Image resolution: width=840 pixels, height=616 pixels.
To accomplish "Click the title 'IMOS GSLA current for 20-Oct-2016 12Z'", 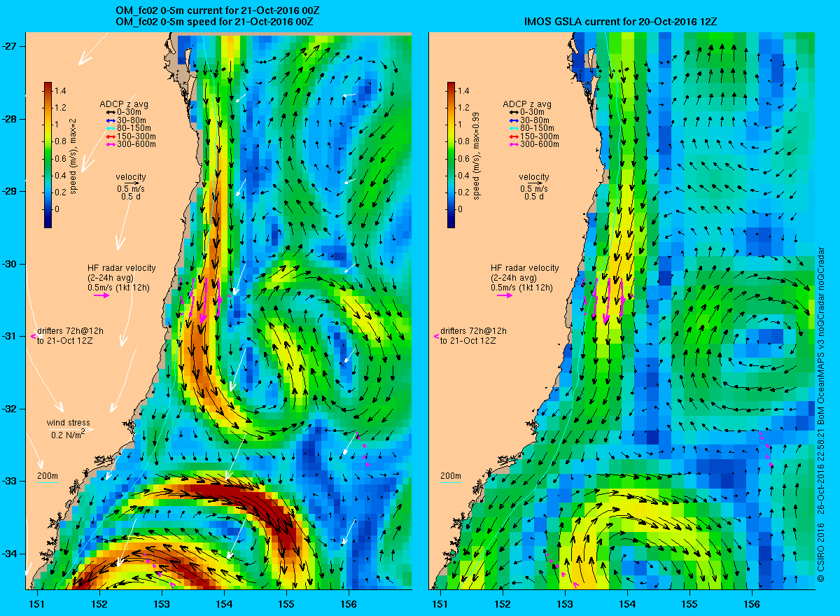I will [620, 22].
